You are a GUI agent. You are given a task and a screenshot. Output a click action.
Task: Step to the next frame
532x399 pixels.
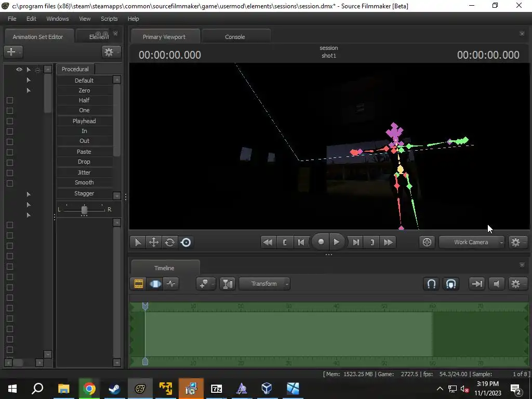355,242
